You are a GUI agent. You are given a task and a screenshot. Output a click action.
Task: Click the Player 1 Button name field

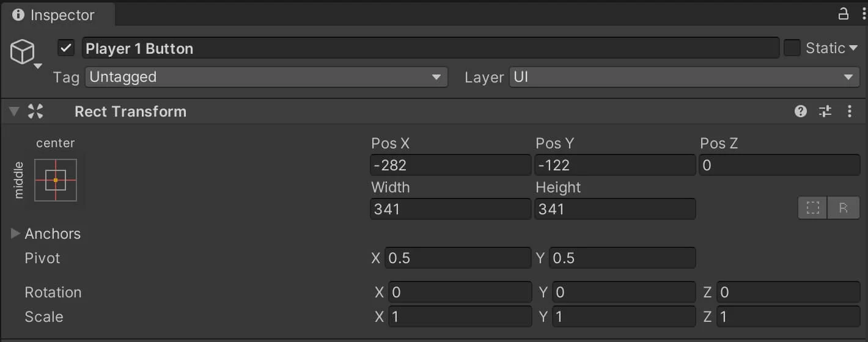(x=431, y=48)
